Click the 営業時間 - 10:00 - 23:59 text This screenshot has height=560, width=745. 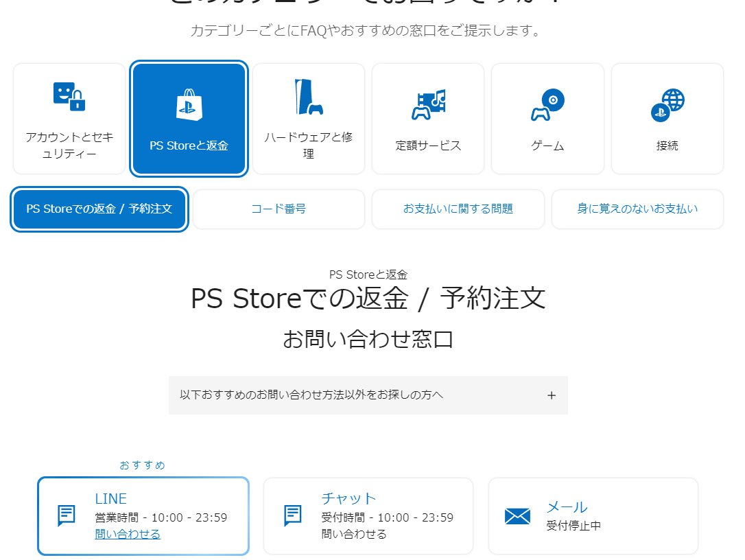[x=161, y=517]
